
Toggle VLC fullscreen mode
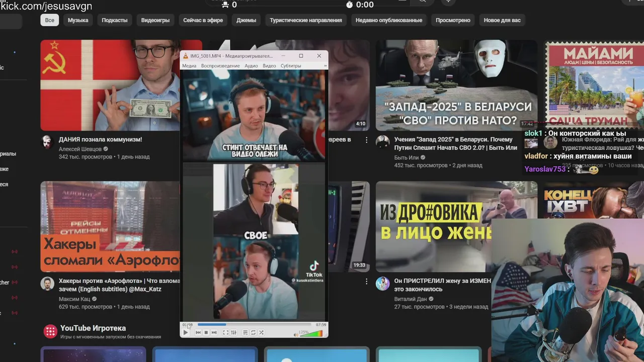point(225,332)
